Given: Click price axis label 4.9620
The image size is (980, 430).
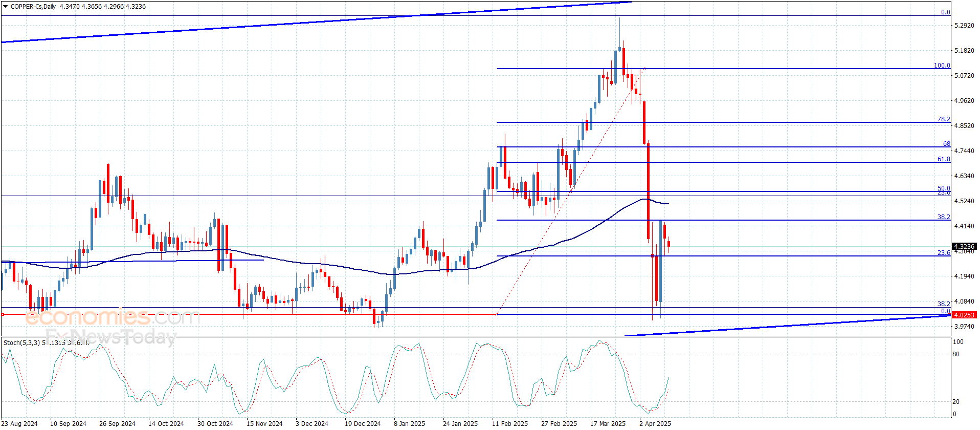Looking at the screenshot, I should 964,101.
